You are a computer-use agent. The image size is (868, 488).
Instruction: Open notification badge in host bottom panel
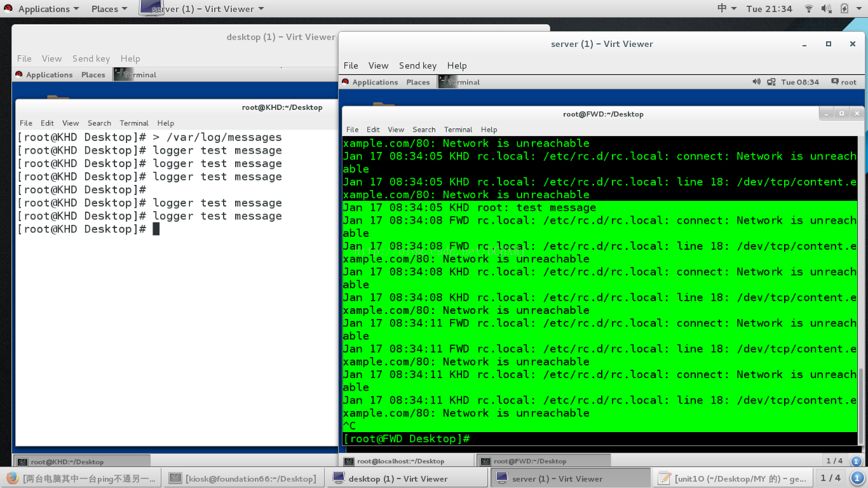pyautogui.click(x=857, y=478)
